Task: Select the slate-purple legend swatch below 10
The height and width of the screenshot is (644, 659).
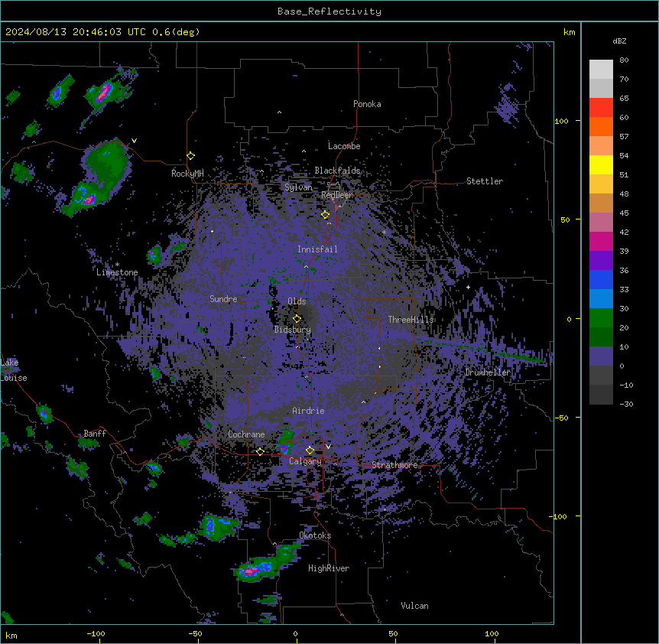Action: (601, 356)
